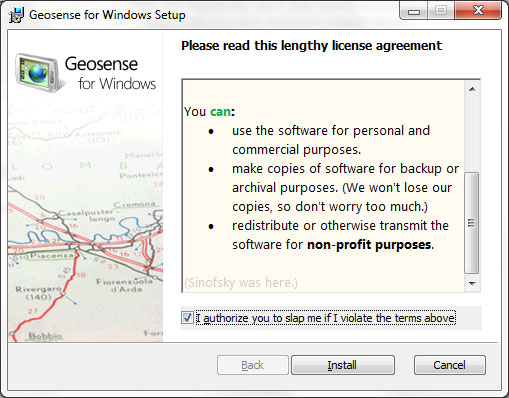The height and width of the screenshot is (398, 509).
Task: Click the 'Sinofsky was here' faded text
Action: click(241, 283)
